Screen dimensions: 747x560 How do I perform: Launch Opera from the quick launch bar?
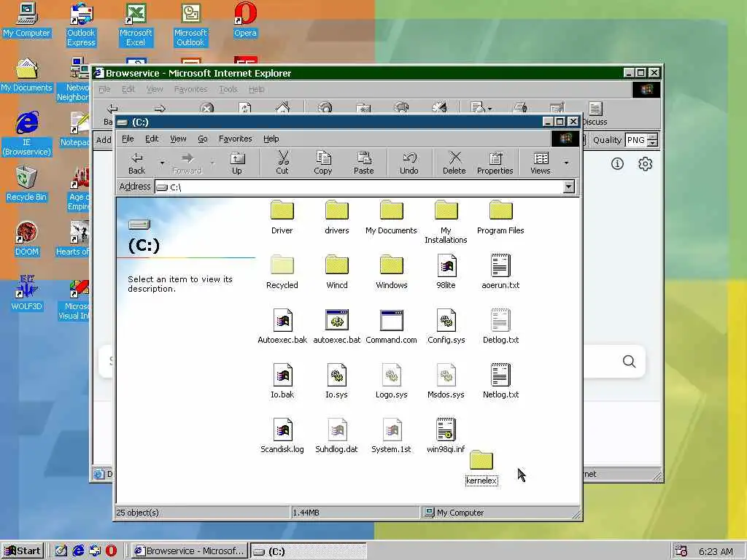[x=111, y=551]
